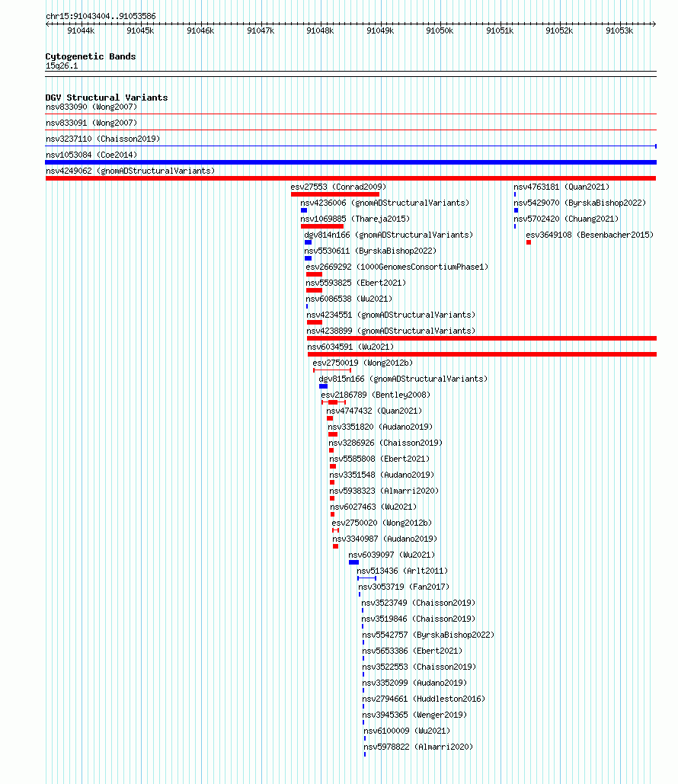Open nsv6086538 (Wu2021) variant

coord(349,299)
